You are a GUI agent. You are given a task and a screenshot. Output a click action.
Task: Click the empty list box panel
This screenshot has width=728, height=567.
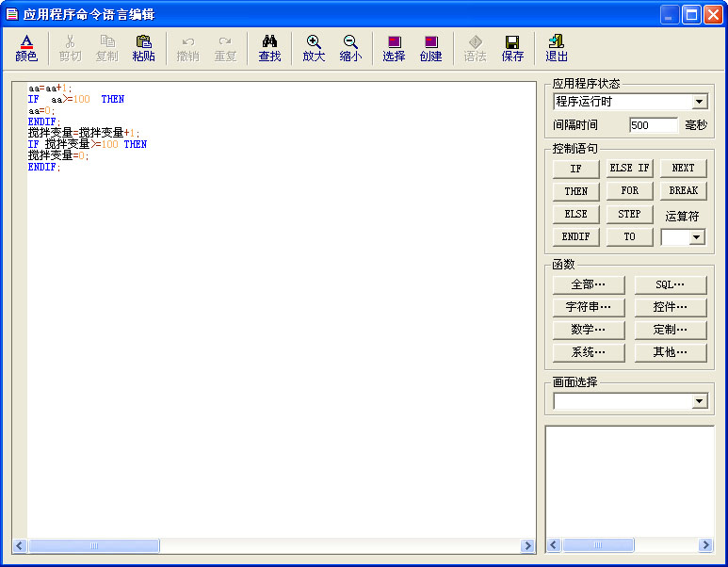[x=629, y=482]
